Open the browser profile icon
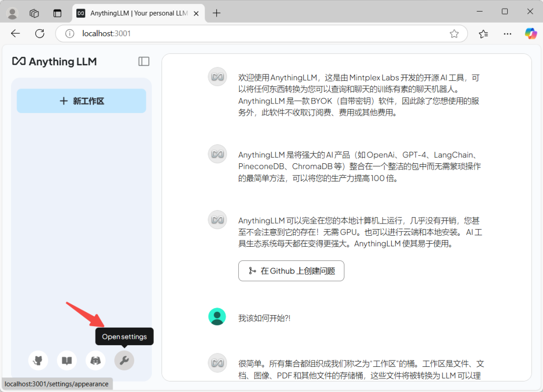 (x=13, y=13)
